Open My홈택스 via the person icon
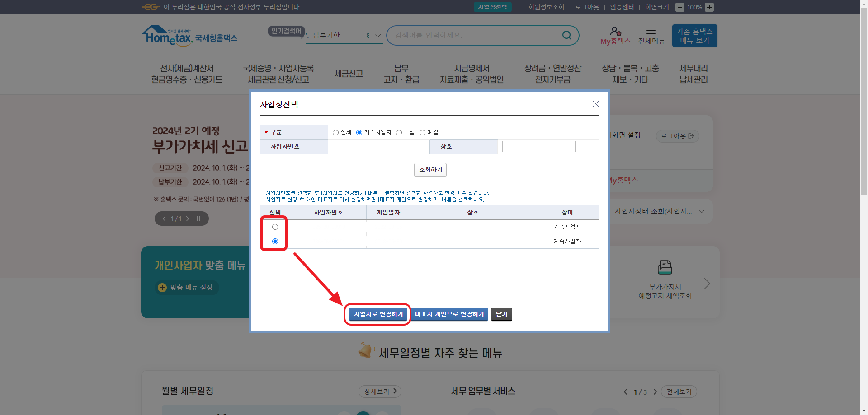The width and height of the screenshot is (868, 415). [615, 32]
